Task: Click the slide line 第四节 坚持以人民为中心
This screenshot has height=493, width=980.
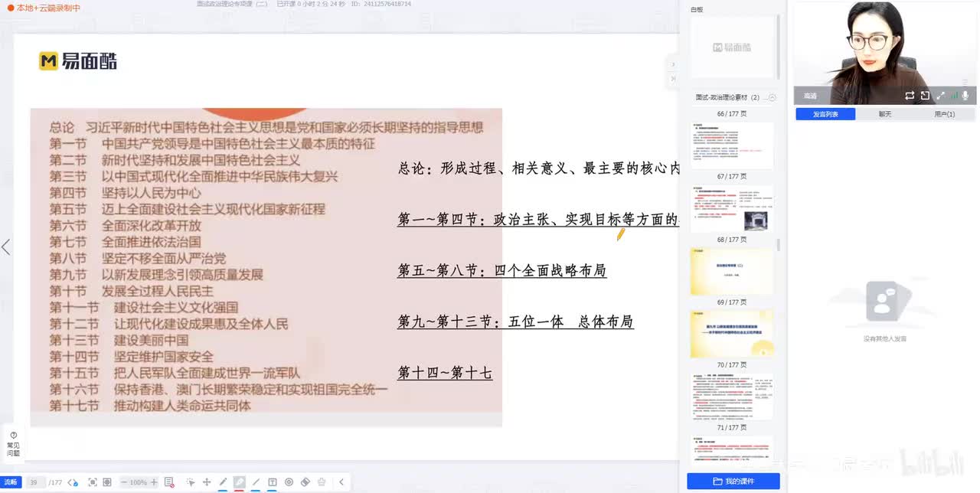Action: (126, 193)
